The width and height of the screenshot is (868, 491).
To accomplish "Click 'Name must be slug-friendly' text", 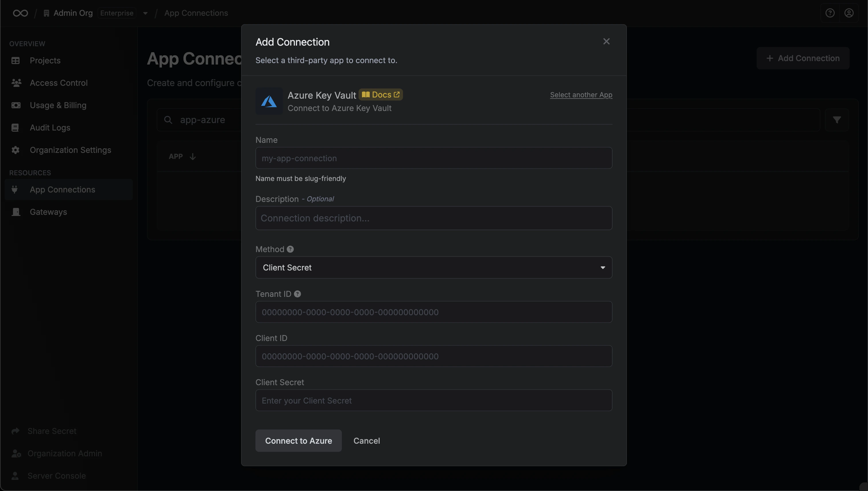I will pos(301,178).
